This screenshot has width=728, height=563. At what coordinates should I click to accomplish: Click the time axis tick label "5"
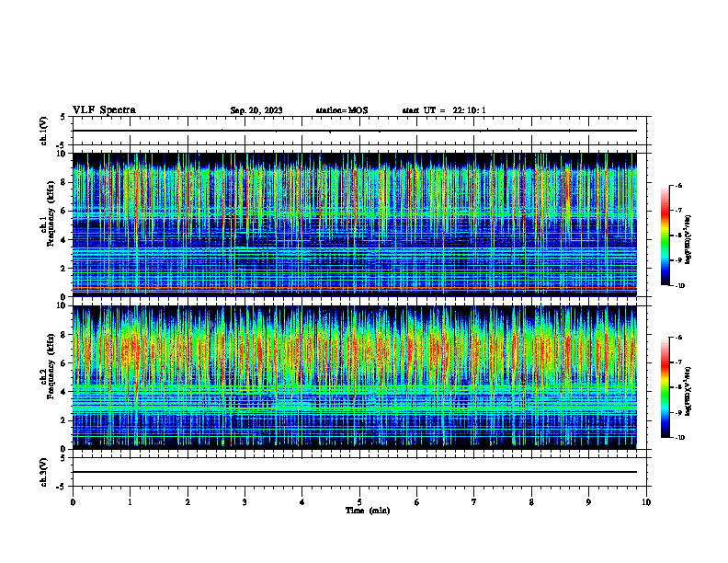pyautogui.click(x=359, y=502)
